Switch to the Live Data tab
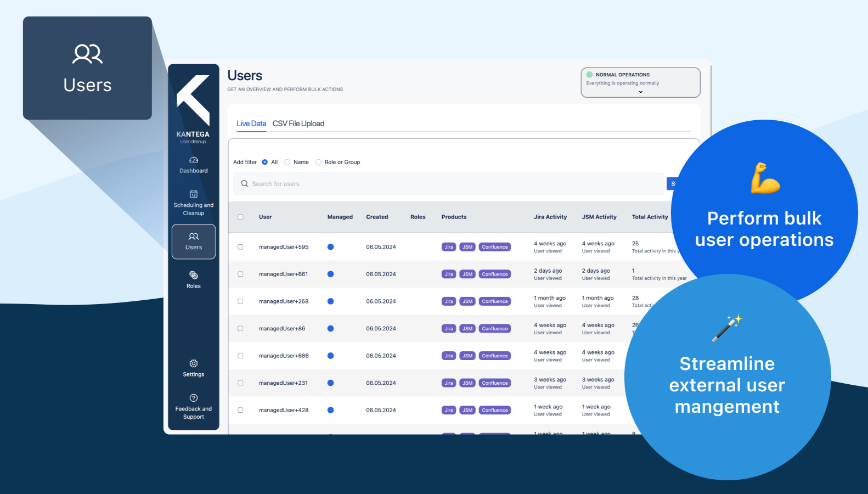 251,123
